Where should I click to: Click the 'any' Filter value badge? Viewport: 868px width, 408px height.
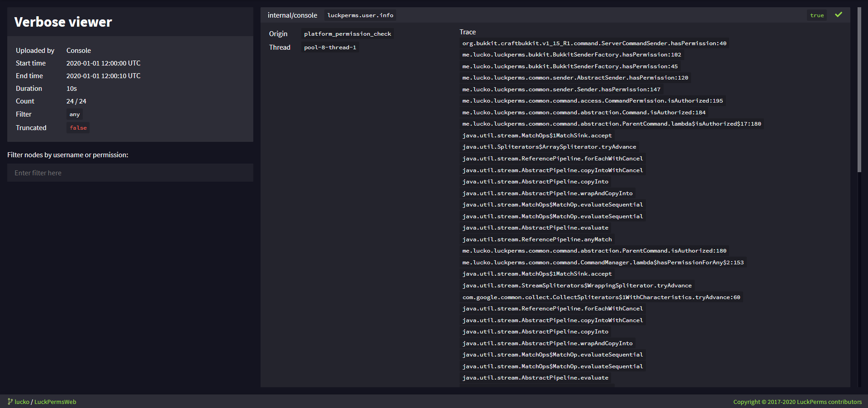tap(75, 114)
